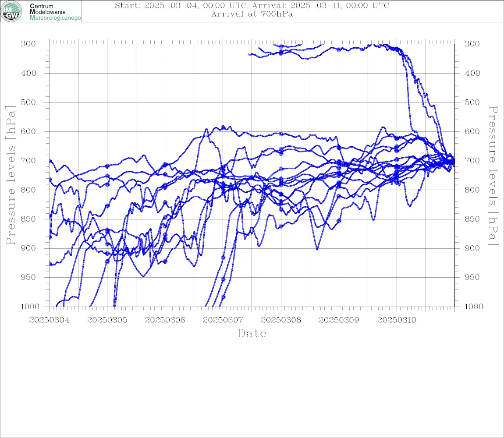Click date label 20250307

pos(223,320)
